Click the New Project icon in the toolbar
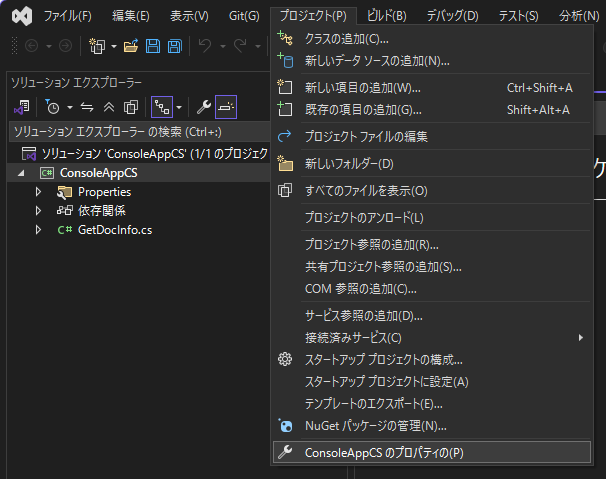The image size is (606, 479). (x=98, y=46)
